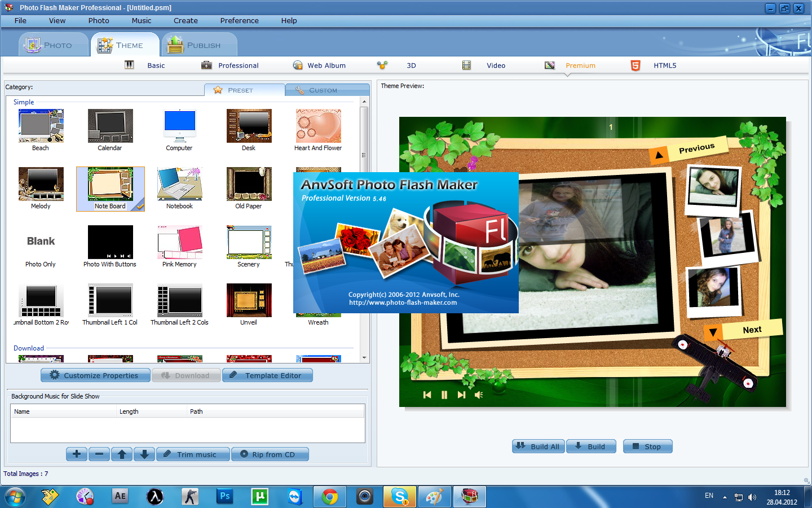The width and height of the screenshot is (812, 508).
Task: Click the Next note in preview
Action: pos(743,330)
